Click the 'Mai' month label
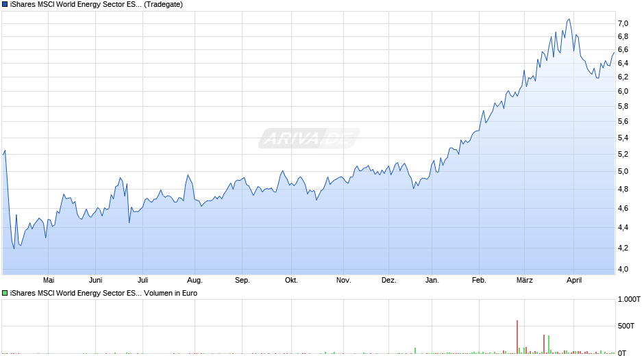The width and height of the screenshot is (644, 360). coord(49,280)
